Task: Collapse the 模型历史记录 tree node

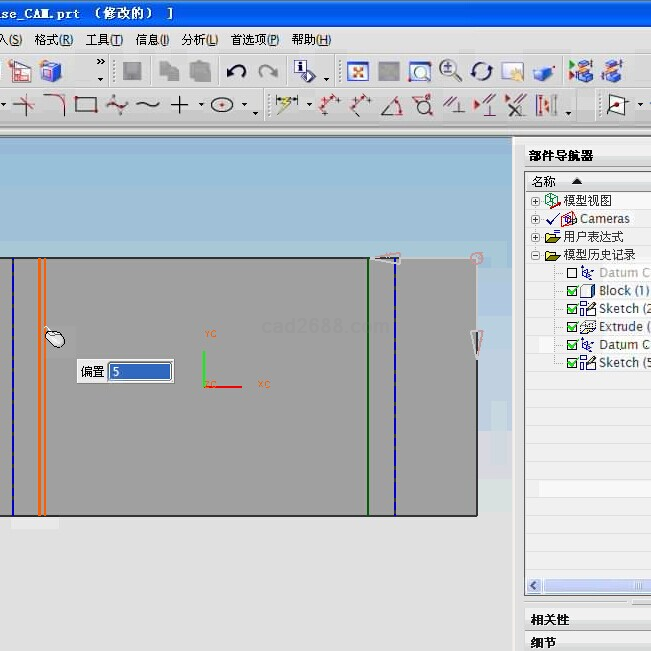Action: coord(536,255)
